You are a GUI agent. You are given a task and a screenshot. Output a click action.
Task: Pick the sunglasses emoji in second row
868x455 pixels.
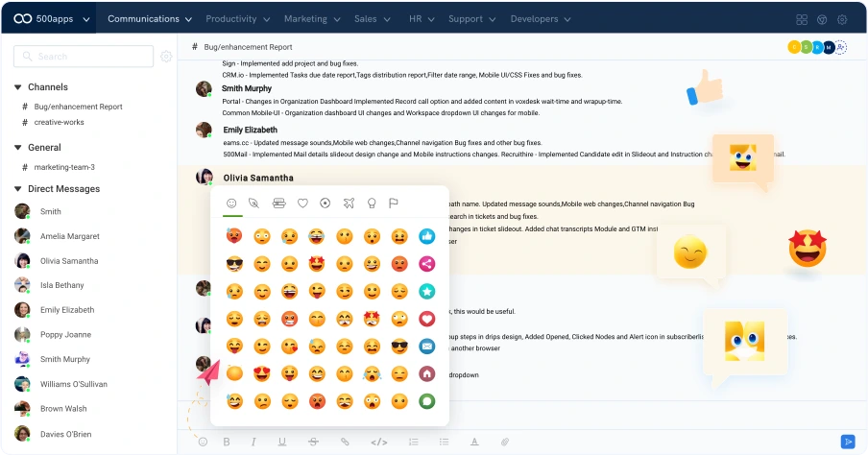tap(234, 264)
